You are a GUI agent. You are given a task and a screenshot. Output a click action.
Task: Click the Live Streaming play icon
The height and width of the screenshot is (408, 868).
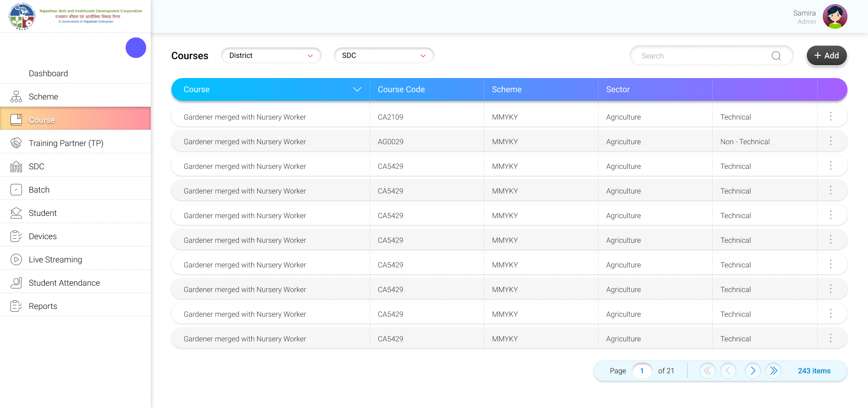click(16, 259)
